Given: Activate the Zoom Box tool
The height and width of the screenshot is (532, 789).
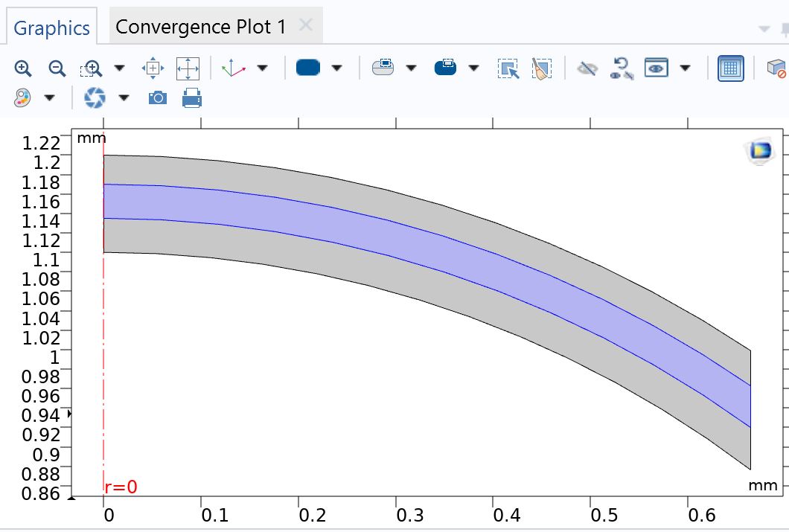Looking at the screenshot, I should [x=91, y=68].
